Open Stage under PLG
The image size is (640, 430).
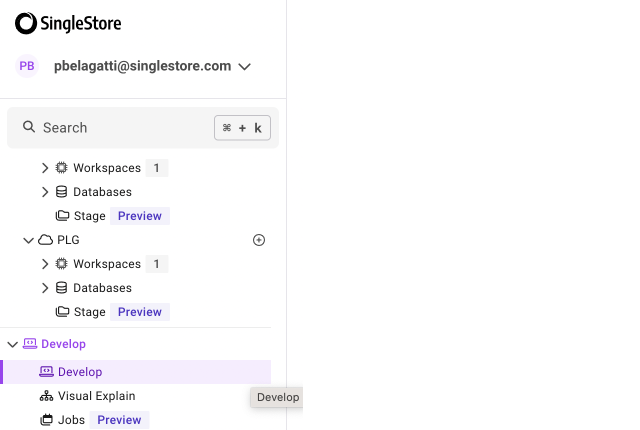89,312
